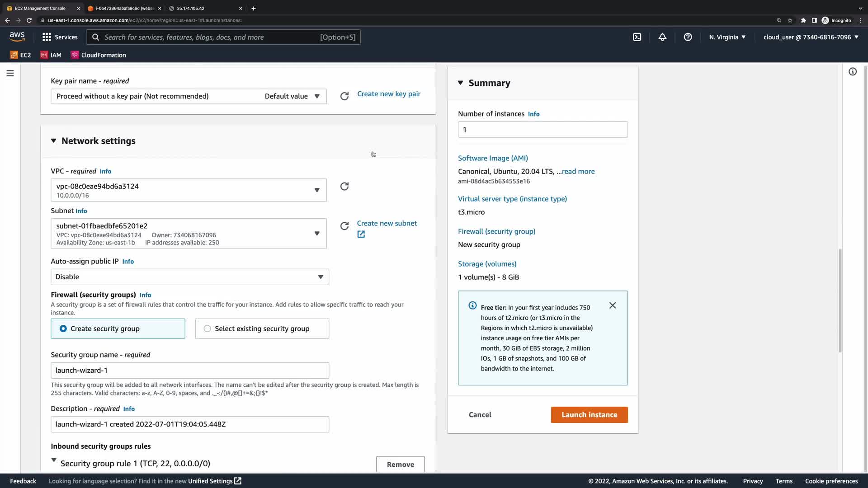Expand the N. Virginia region menu
Screen dimensions: 868x488
pyautogui.click(x=727, y=37)
